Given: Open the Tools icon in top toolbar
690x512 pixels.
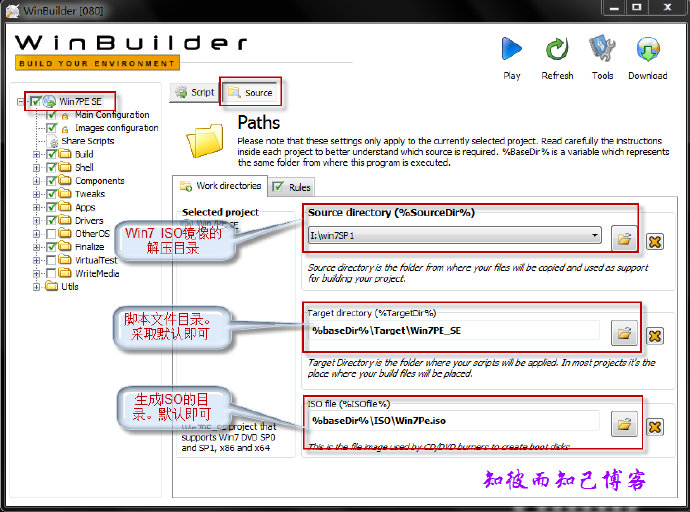Looking at the screenshot, I should coord(602,49).
